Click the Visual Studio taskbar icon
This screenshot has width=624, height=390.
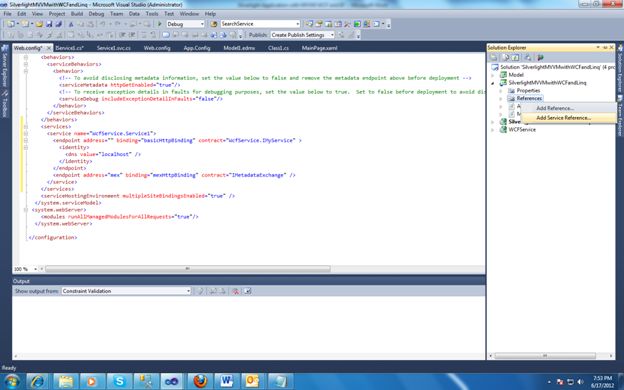(x=172, y=382)
